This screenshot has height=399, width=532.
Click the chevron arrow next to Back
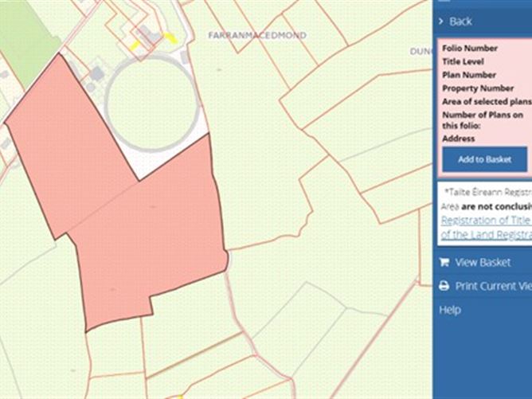440,22
